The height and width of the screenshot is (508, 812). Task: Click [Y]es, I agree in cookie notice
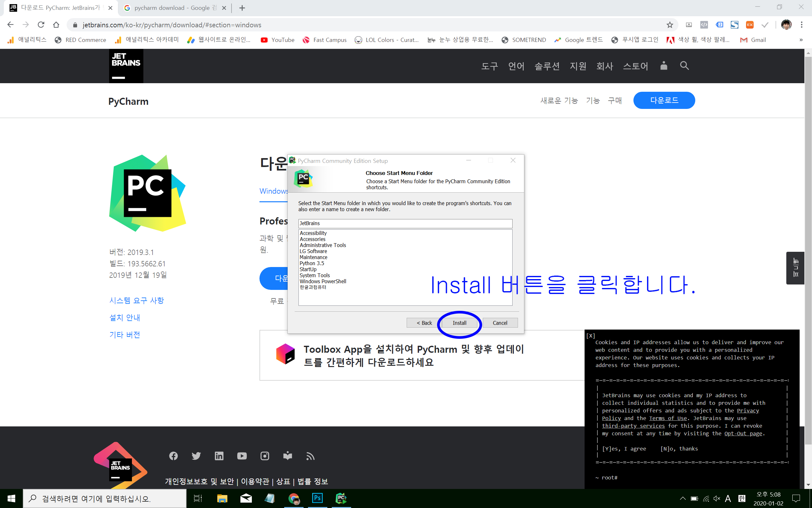click(624, 449)
